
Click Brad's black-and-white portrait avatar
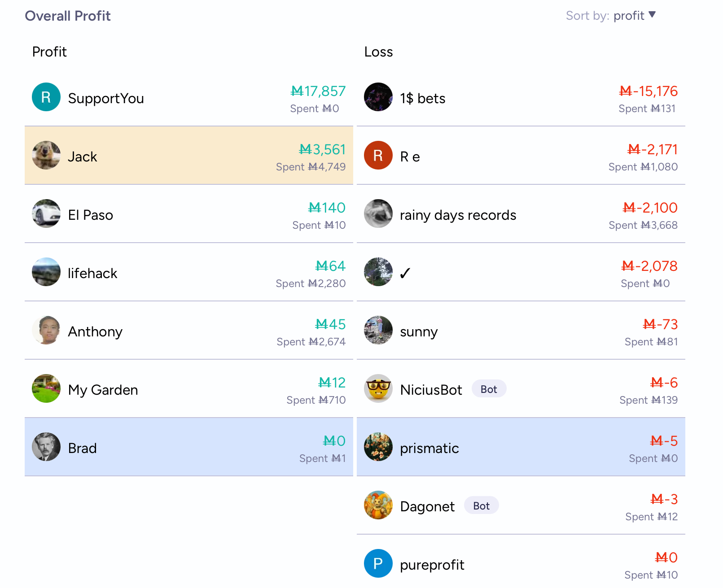(46, 447)
